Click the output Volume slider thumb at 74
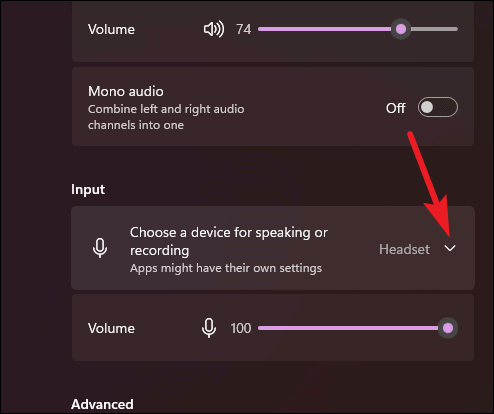This screenshot has width=494, height=414. [x=401, y=29]
